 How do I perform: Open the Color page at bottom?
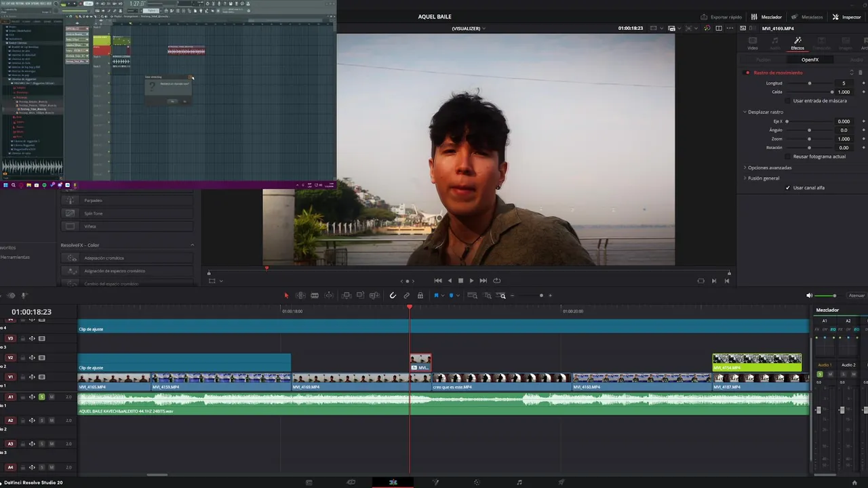(477, 482)
